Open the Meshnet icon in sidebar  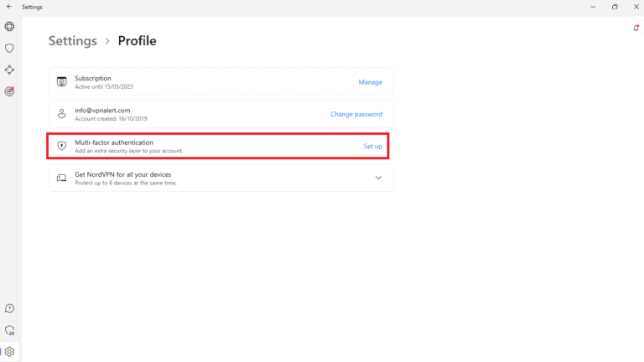click(9, 70)
